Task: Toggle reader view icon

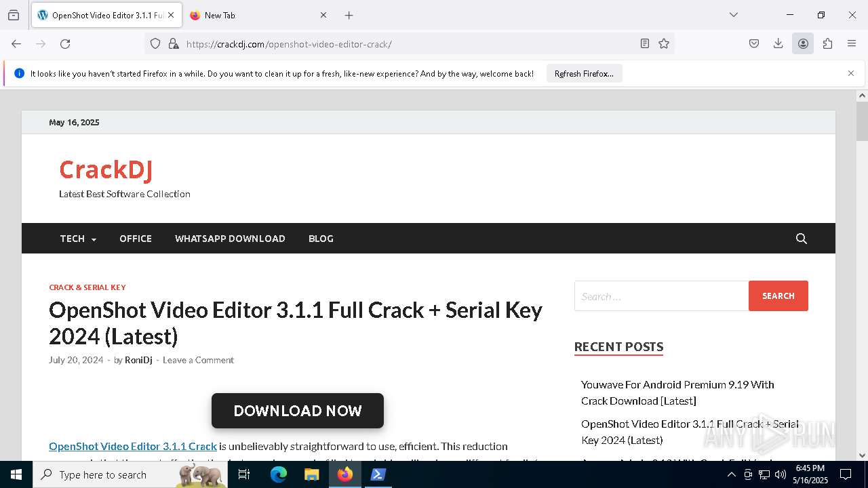Action: tap(645, 44)
